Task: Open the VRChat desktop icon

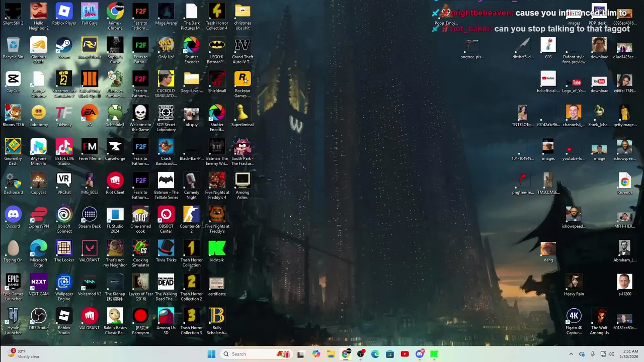Action: tap(64, 184)
